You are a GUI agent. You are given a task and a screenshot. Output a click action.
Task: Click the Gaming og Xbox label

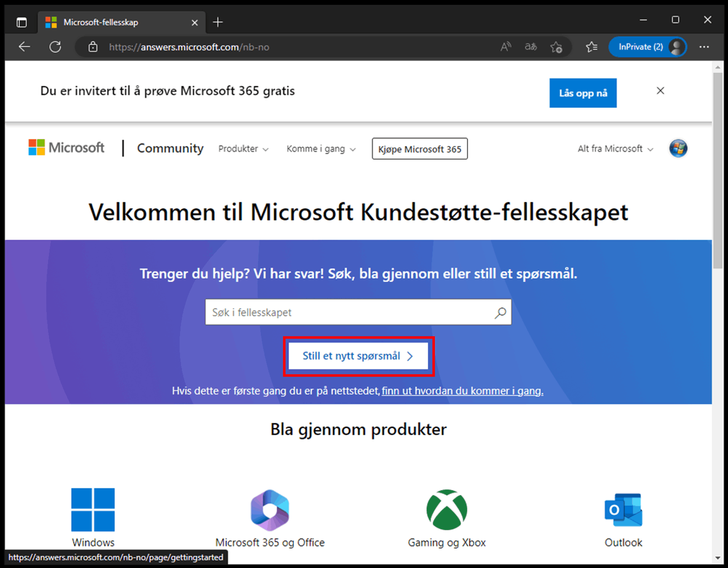[x=447, y=543]
